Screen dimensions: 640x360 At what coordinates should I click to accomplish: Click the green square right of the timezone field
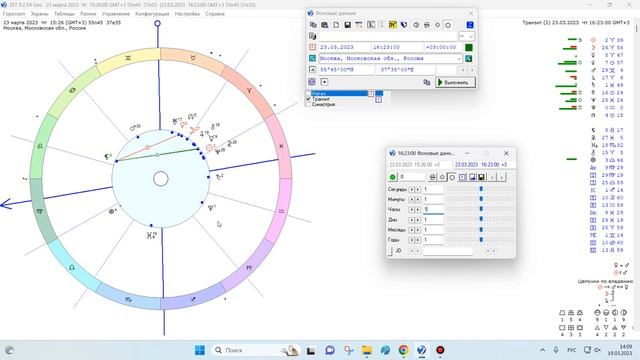(x=469, y=47)
